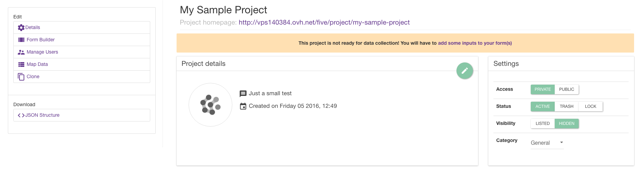
Task: Click the Details gear icon
Action: pyautogui.click(x=21, y=28)
